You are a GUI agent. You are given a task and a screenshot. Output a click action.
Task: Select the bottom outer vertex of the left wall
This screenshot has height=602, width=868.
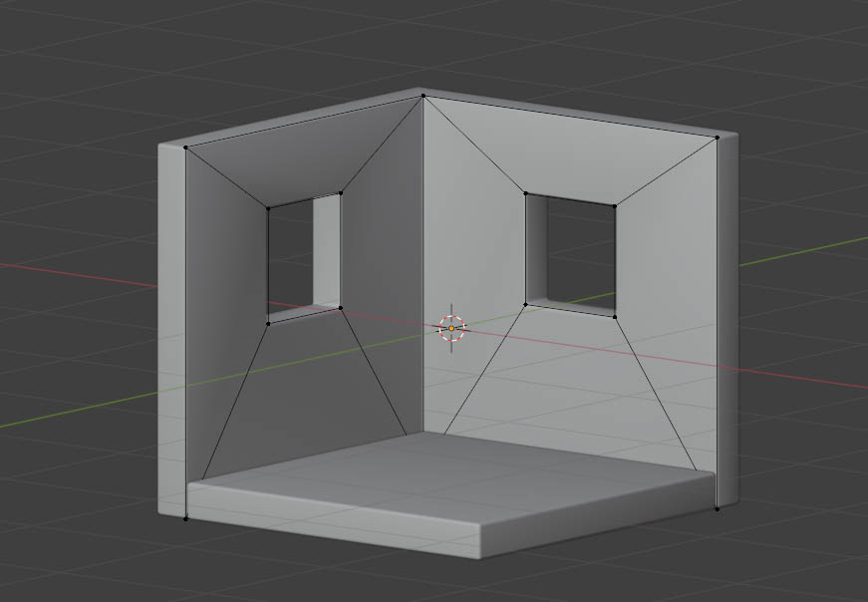(186, 518)
